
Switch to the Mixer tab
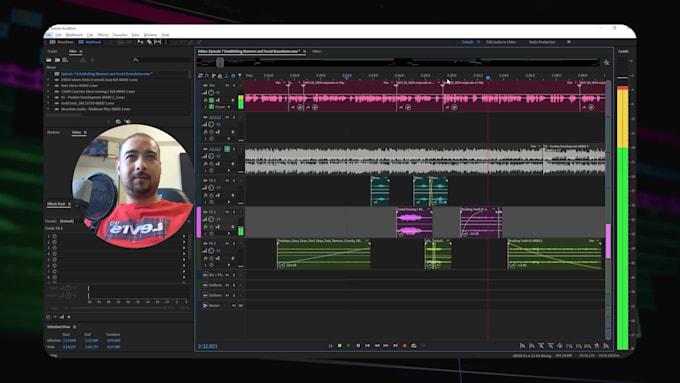pos(317,52)
